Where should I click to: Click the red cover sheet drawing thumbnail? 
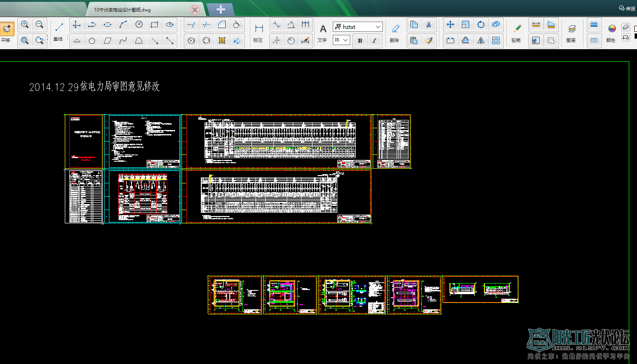point(84,142)
